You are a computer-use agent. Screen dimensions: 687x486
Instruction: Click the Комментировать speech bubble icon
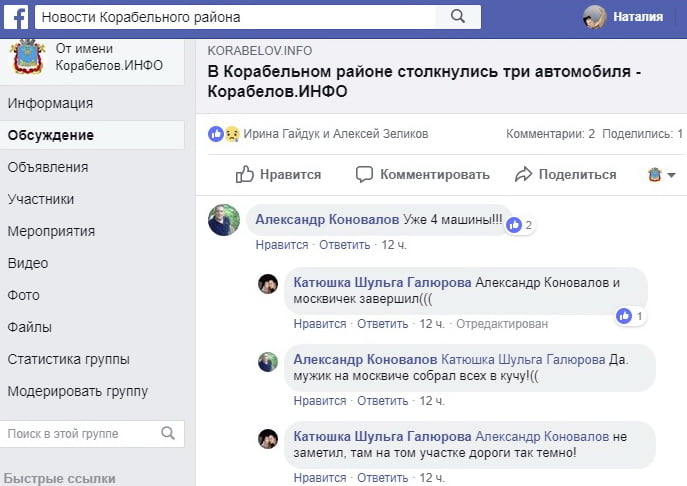[x=365, y=174]
